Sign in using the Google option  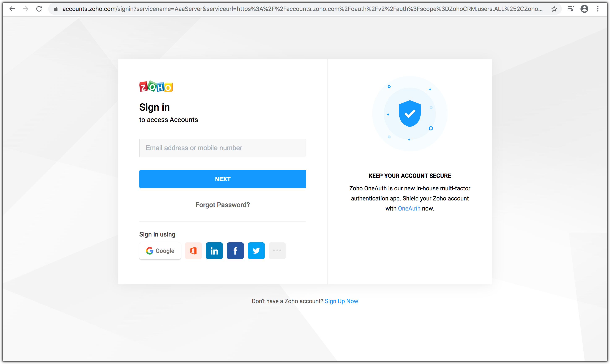tap(160, 251)
